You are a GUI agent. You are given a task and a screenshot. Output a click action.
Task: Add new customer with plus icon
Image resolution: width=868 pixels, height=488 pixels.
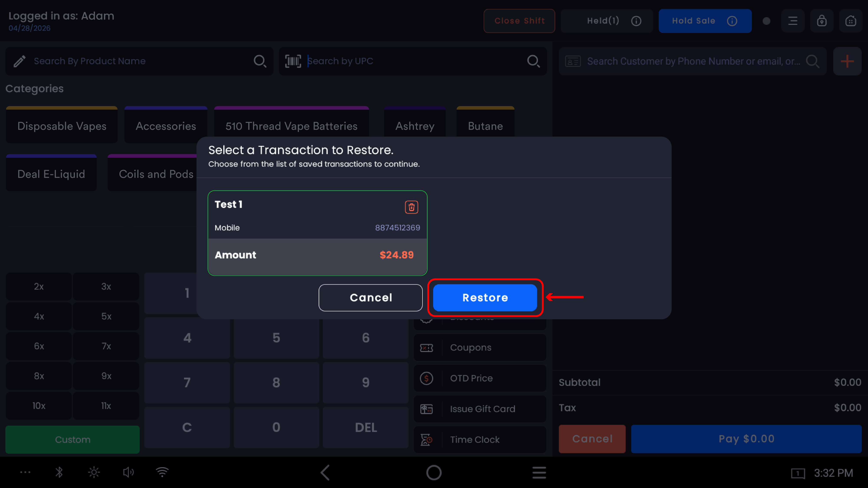(847, 61)
